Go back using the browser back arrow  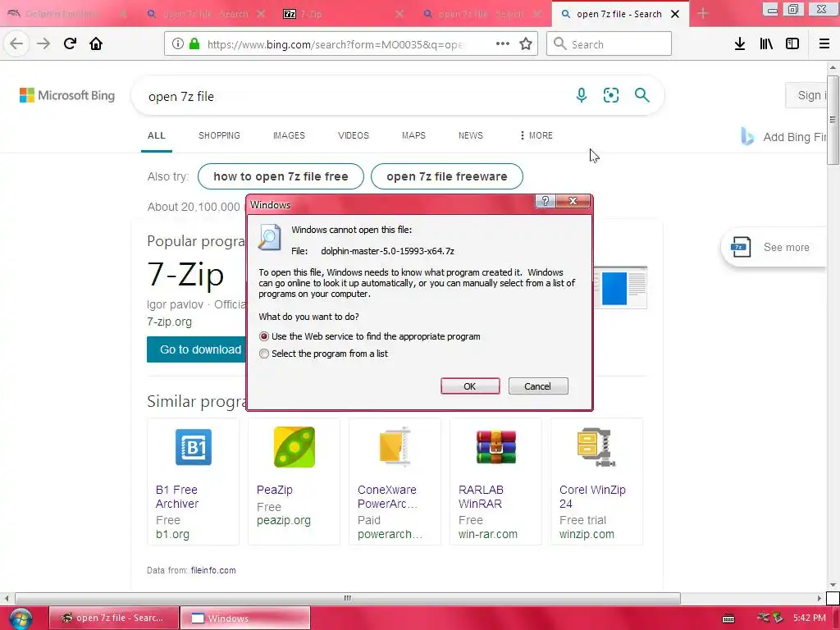[x=16, y=43]
